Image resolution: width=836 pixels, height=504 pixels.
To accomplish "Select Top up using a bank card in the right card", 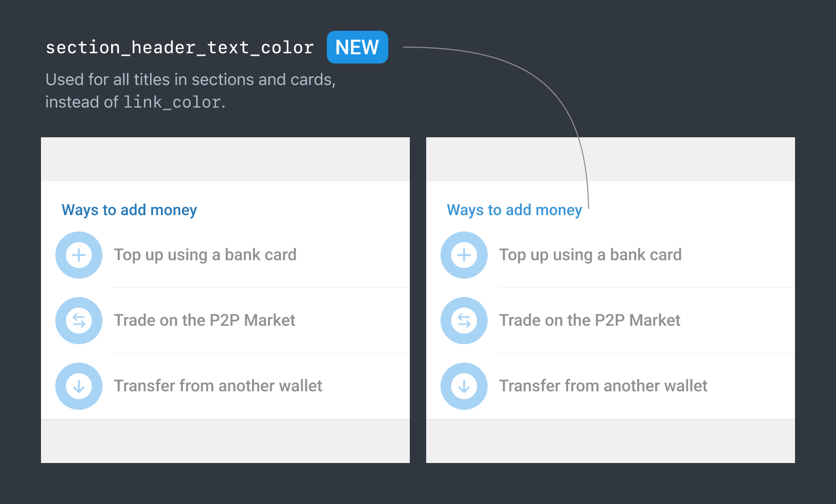I will click(590, 255).
